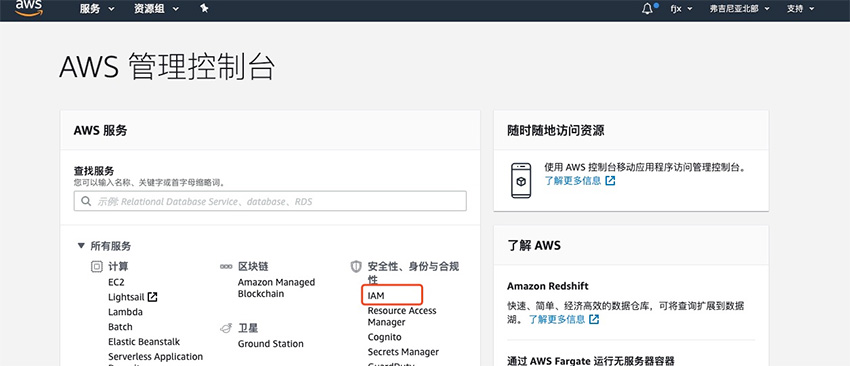Open Amazon Managed Blockchain link
This screenshot has width=850, height=366.
pos(276,288)
